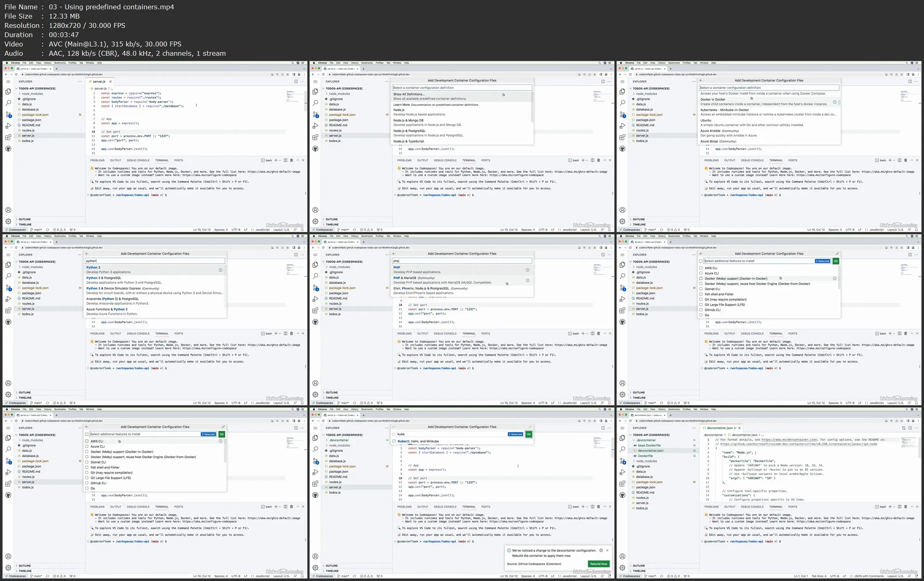Click the search field containing 'php'
Image resolution: width=924 pixels, height=581 pixels.
(x=462, y=261)
